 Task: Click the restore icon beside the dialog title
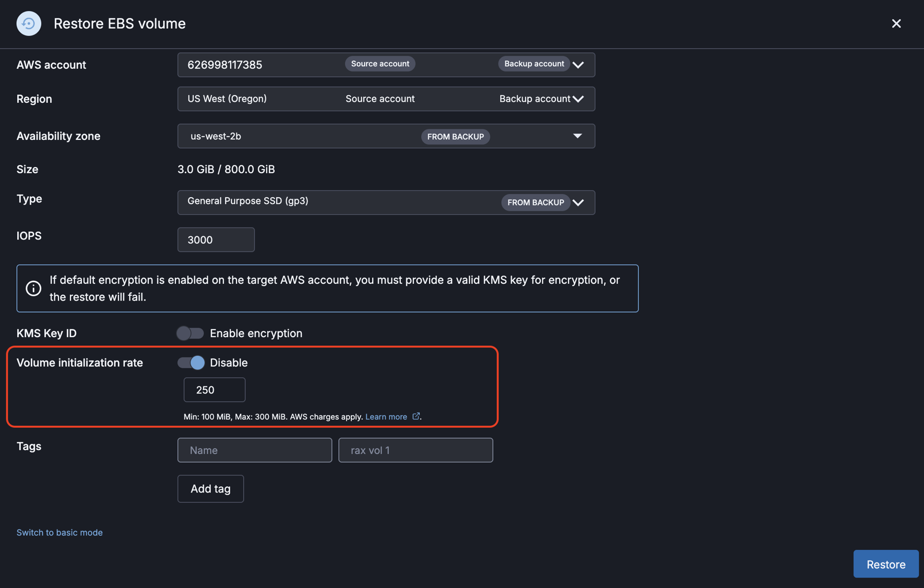(x=29, y=23)
